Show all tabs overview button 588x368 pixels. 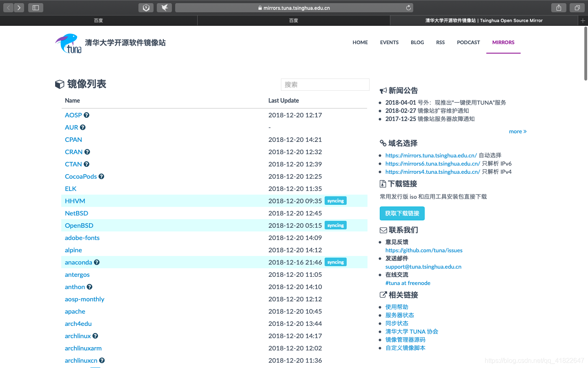577,8
